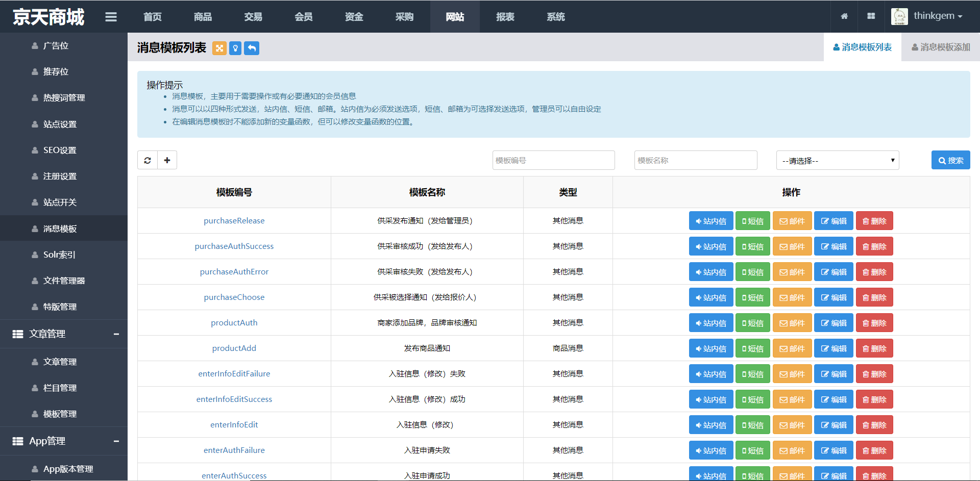
Task: Focus the 模板编号 input field
Action: [554, 160]
